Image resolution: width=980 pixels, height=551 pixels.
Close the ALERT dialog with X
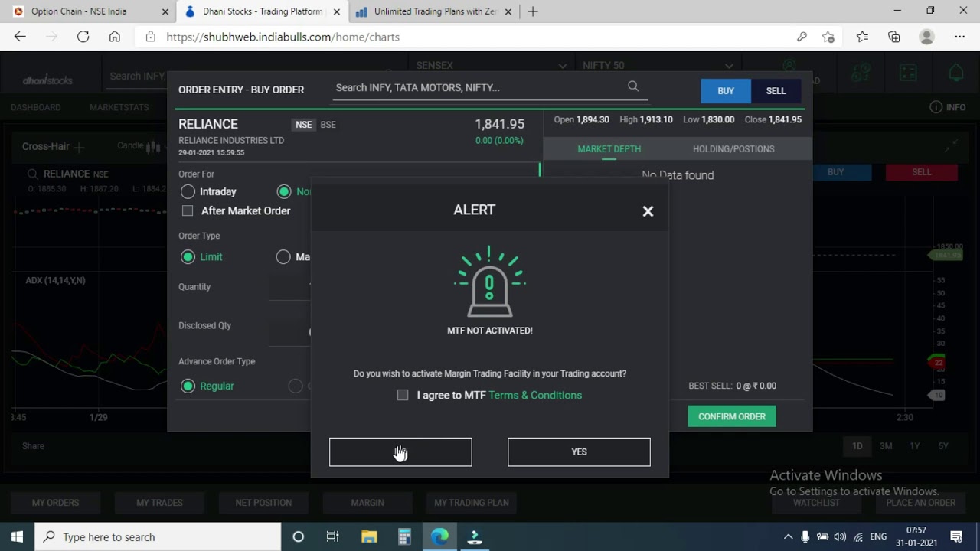pyautogui.click(x=648, y=211)
